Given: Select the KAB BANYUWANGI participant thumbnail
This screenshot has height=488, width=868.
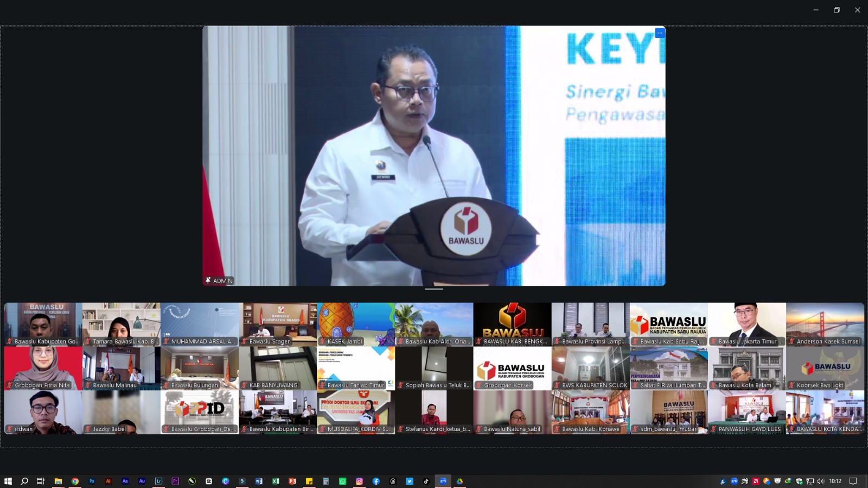Looking at the screenshot, I should (278, 368).
